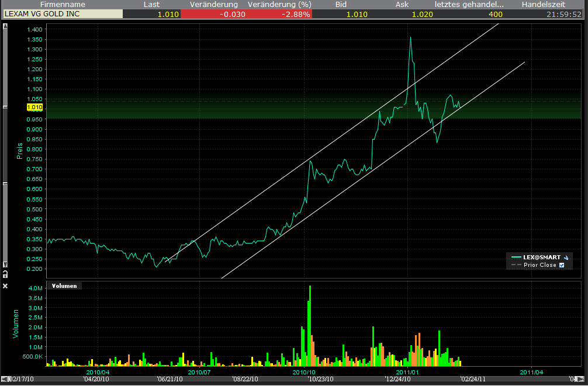This screenshot has width=588, height=386.
Task: Click the 04/20/10 scrollbar date marker
Action: (x=96, y=379)
